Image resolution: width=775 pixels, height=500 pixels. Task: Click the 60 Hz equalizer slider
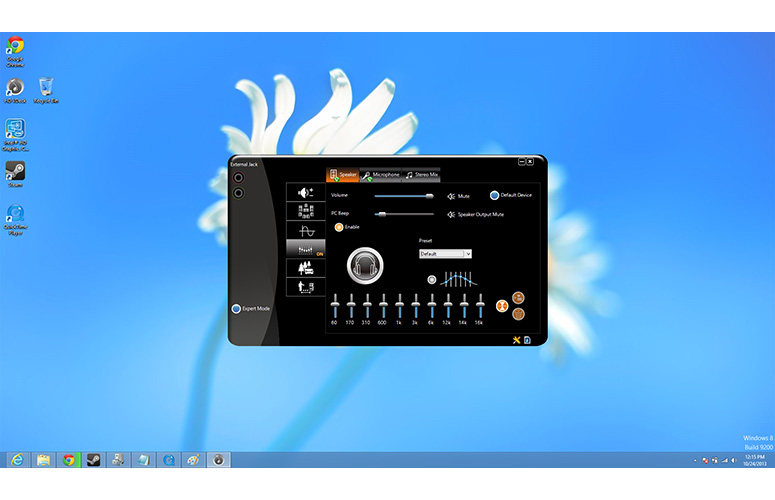coord(335,306)
